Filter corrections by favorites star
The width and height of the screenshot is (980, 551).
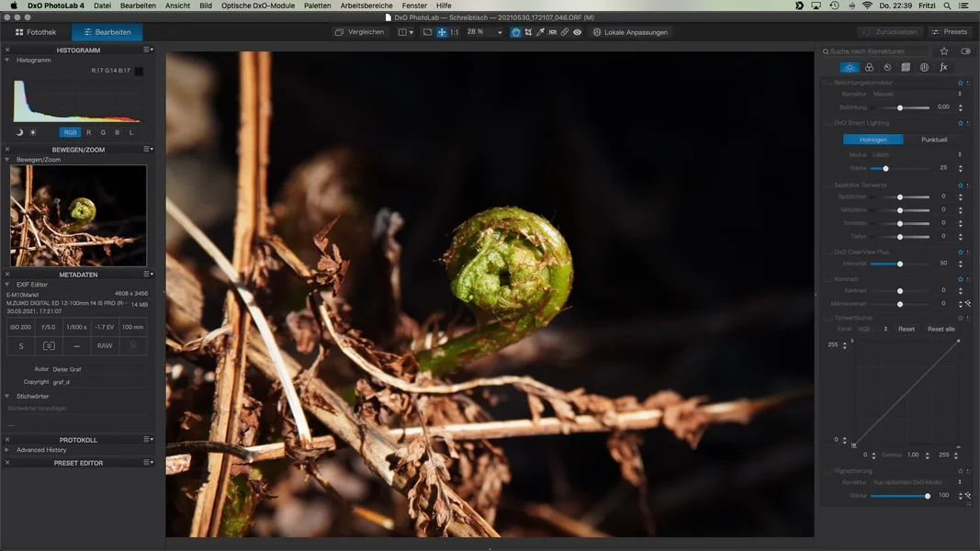click(x=944, y=51)
